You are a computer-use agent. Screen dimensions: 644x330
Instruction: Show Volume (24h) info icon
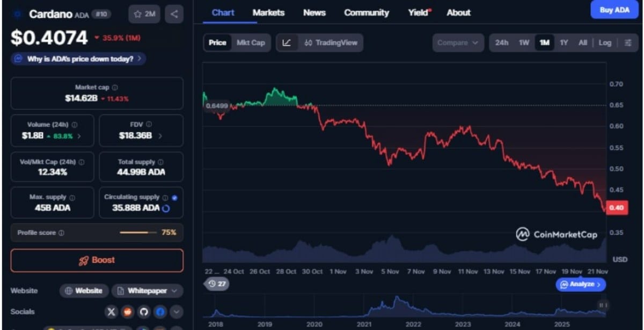click(x=74, y=124)
